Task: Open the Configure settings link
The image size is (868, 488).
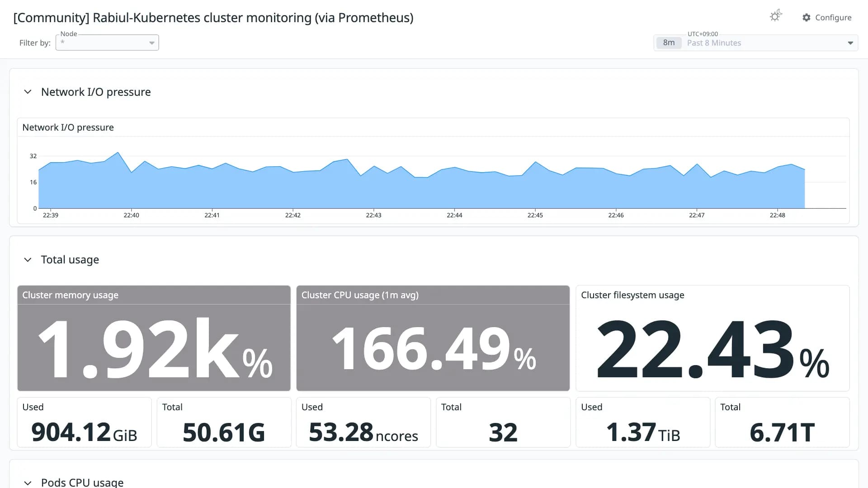Action: (827, 18)
